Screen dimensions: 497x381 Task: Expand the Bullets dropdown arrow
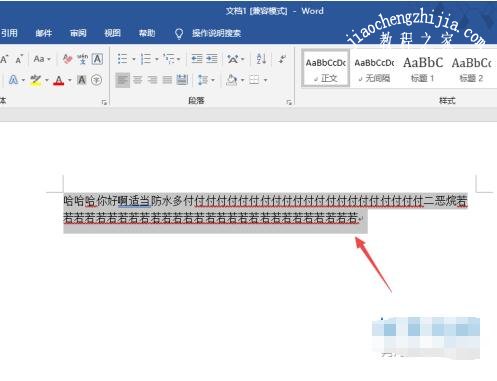tap(133, 59)
